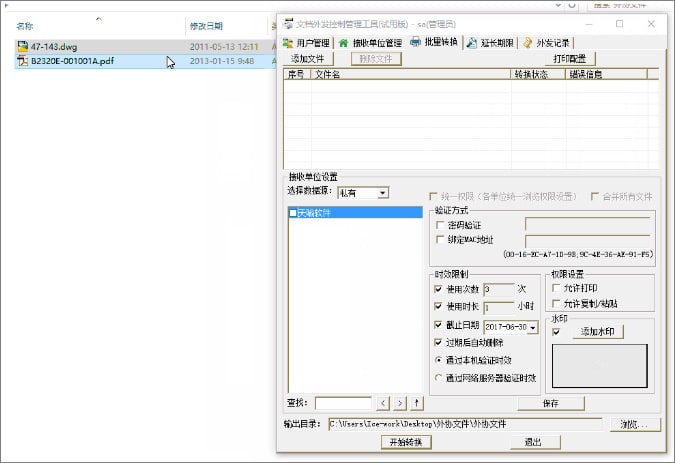Screen dimensions: 675x463
Task: Click the application icon in title bar
Action: (x=288, y=24)
